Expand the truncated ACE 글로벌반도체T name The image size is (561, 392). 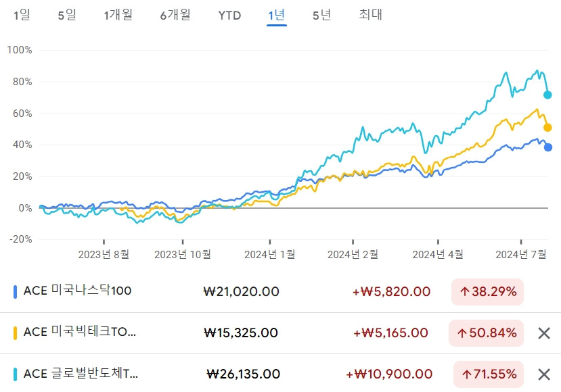(81, 374)
